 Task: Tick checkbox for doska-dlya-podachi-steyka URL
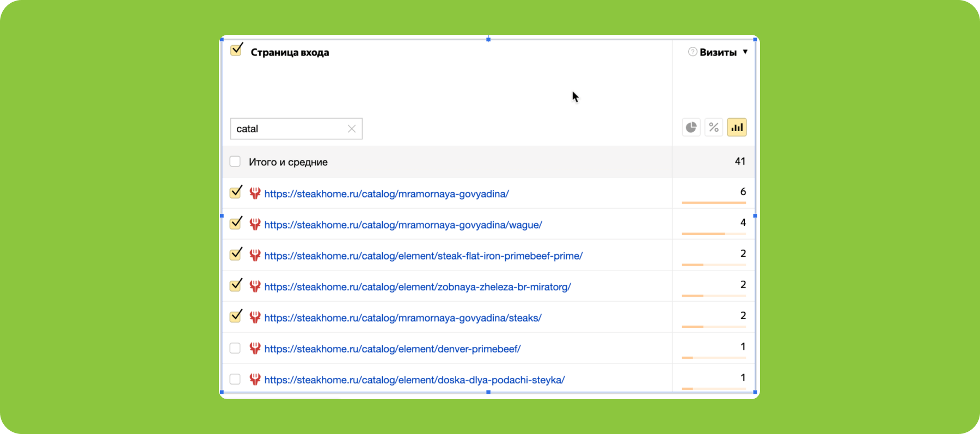coord(235,379)
